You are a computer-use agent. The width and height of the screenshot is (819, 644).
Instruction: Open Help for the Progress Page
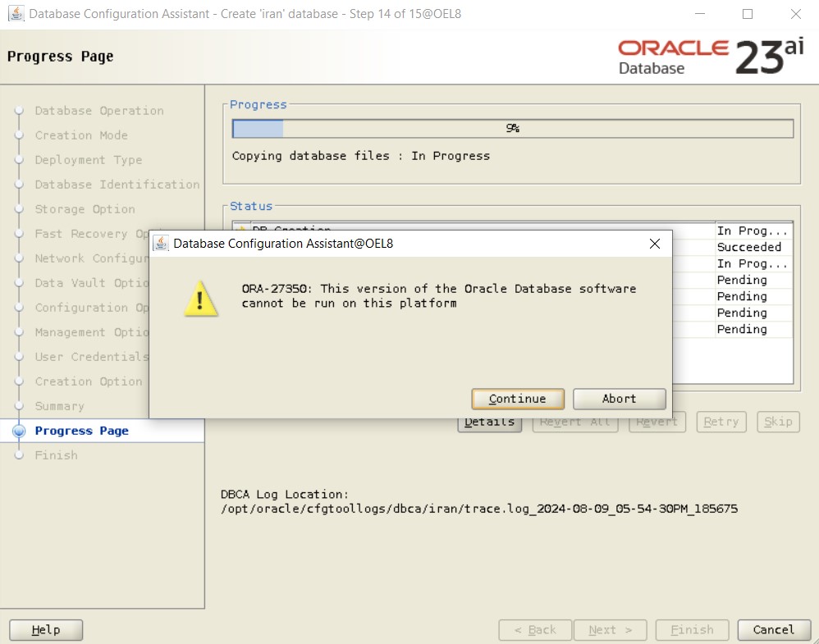pyautogui.click(x=45, y=629)
